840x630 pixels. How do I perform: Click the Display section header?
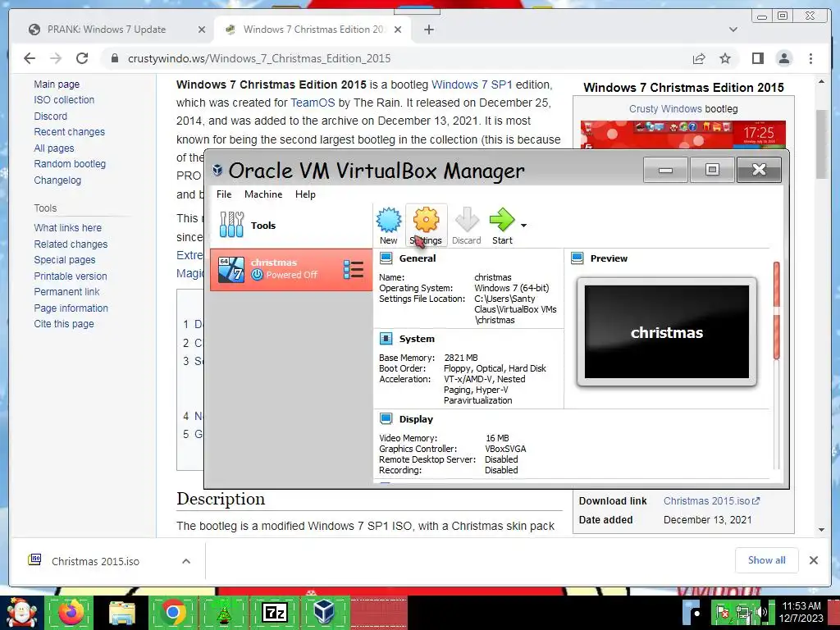tap(416, 419)
